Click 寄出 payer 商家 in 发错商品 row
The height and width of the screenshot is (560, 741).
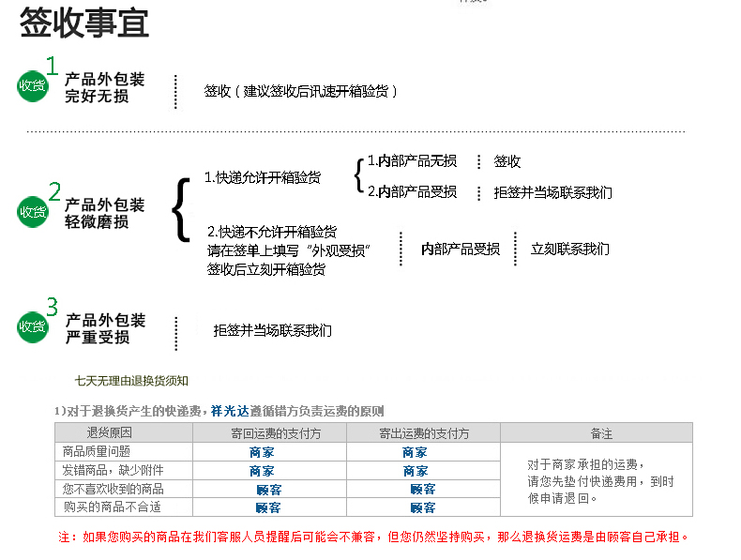416,471
